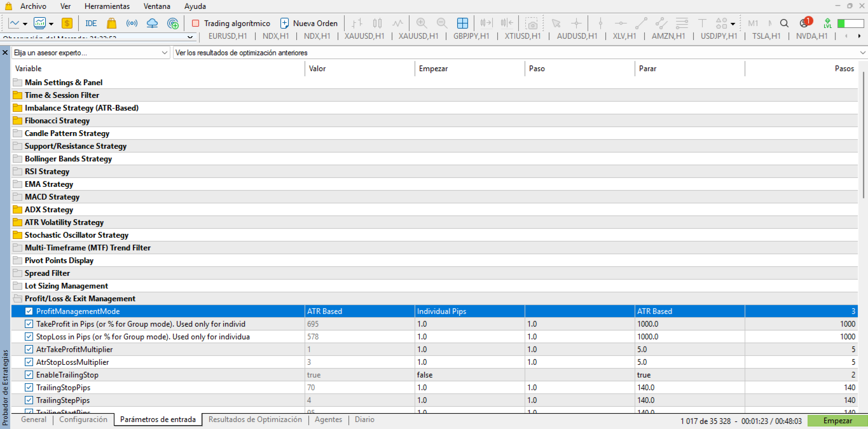Open the Market shopping bag icon

(x=111, y=24)
